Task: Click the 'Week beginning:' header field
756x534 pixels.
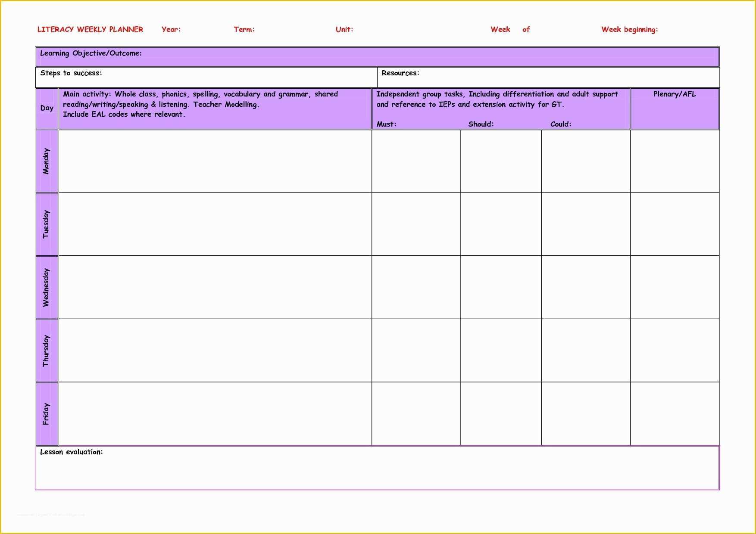Action: (630, 30)
